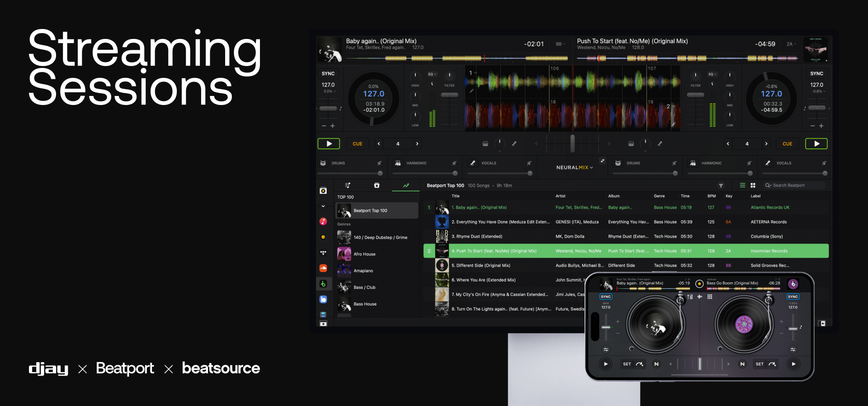This screenshot has width=868, height=406.
Task: Open the playlists tab in the library browser
Action: [348, 185]
